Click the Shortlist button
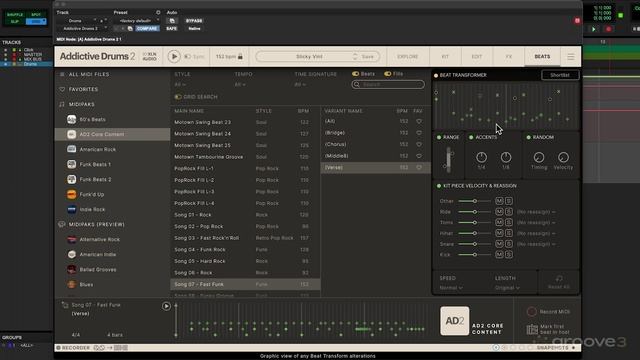Image resolution: width=640 pixels, height=360 pixels. coord(560,75)
